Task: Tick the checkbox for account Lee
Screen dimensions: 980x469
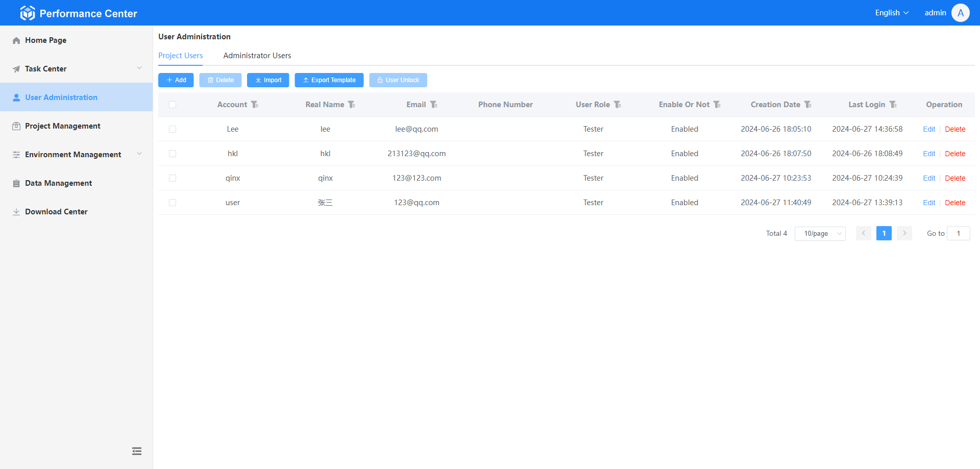Action: [x=173, y=129]
